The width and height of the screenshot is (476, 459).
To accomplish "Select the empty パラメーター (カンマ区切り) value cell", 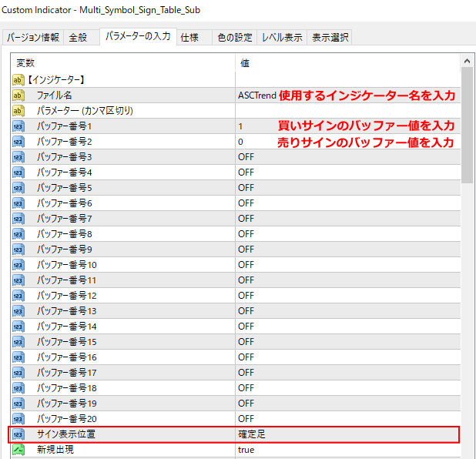I will 348,111.
